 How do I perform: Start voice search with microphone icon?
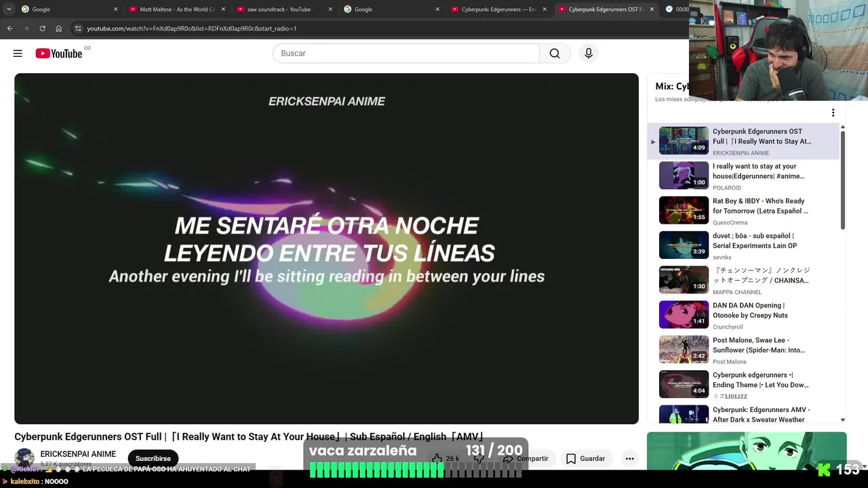coord(589,54)
